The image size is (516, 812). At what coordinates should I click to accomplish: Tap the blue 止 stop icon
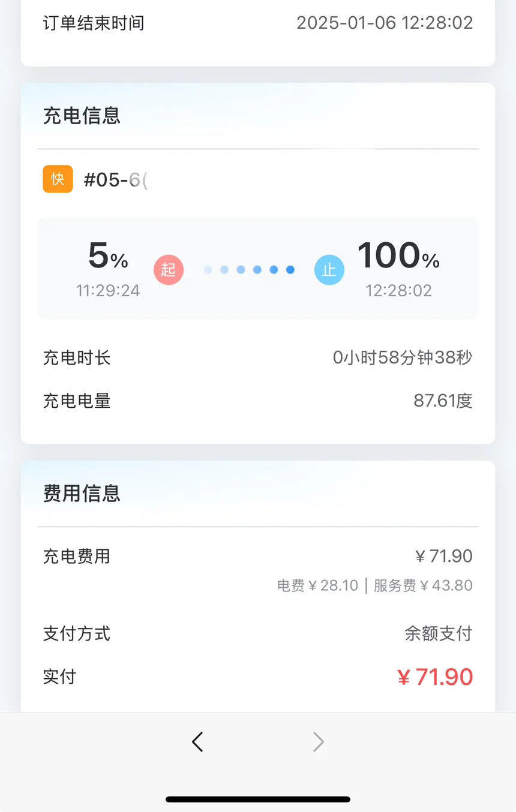point(329,270)
